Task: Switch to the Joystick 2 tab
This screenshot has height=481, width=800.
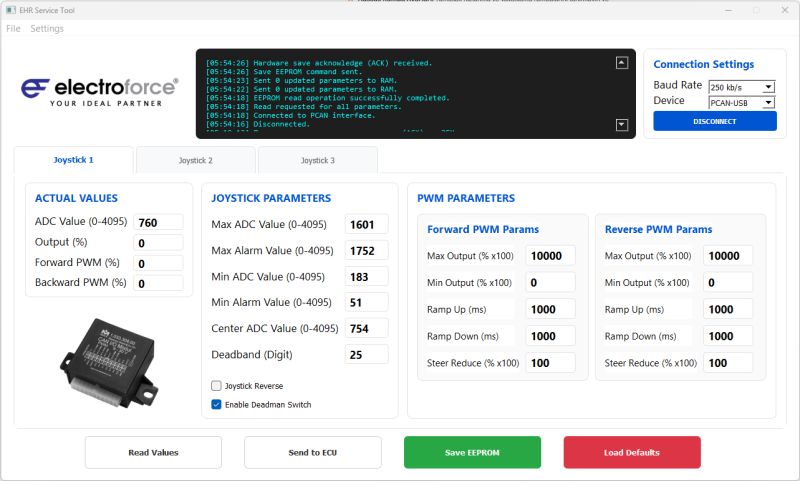Action: (x=195, y=160)
